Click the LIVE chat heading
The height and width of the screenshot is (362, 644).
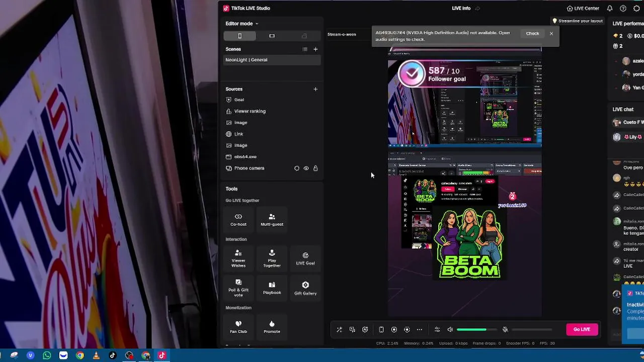point(623,109)
